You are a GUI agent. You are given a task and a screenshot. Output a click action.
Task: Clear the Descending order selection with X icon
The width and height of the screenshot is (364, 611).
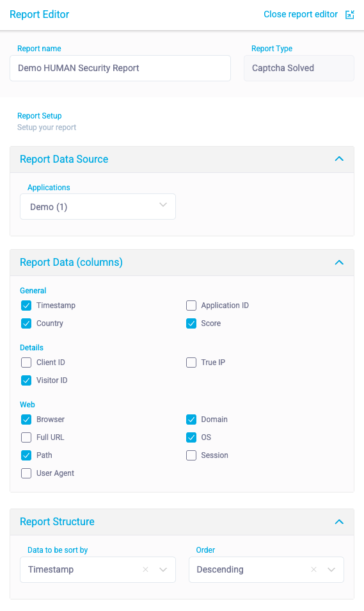[x=313, y=570]
